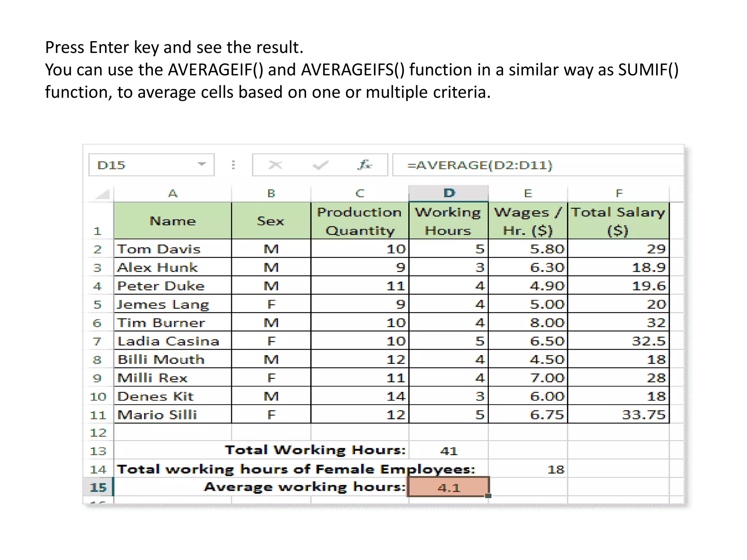This screenshot has height=560, width=747.
Task: Select the Milli Rex cell
Action: (173, 378)
